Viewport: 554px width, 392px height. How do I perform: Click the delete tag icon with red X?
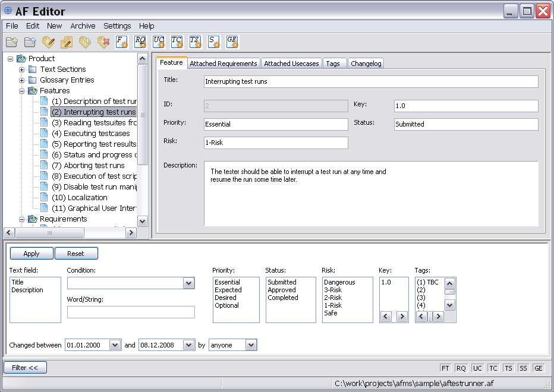pyautogui.click(x=103, y=42)
